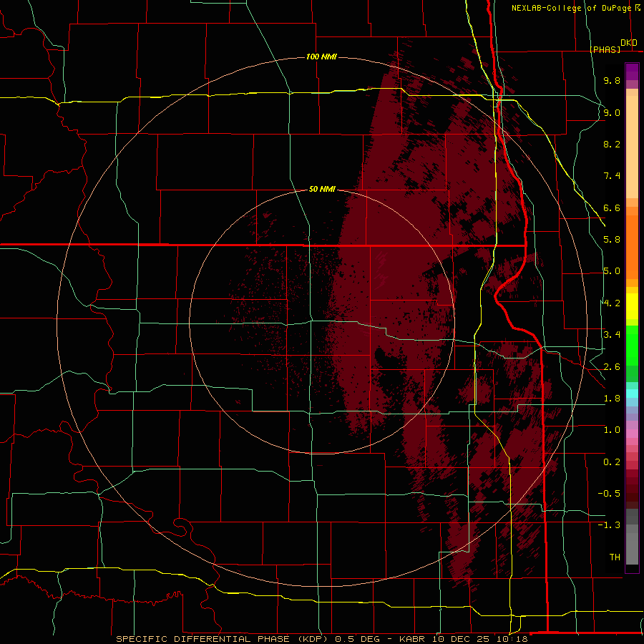Pick the 5.8 scale label
The image size is (644, 644).
click(x=612, y=240)
